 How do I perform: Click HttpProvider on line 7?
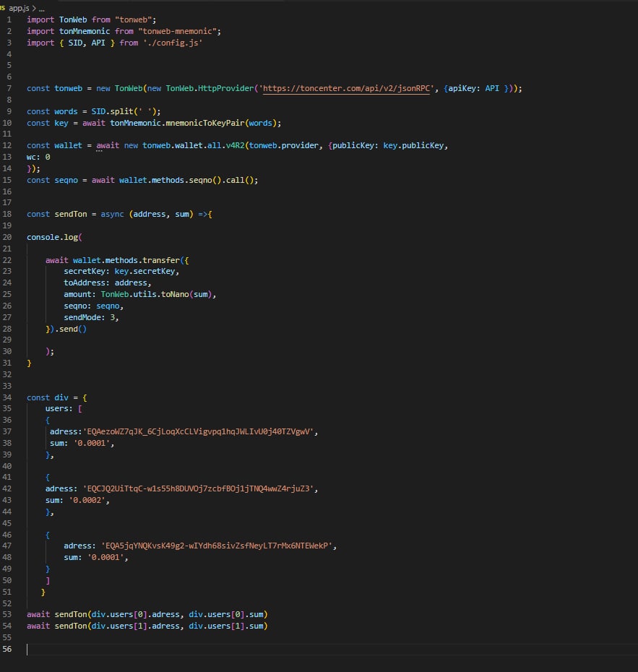tap(226, 88)
